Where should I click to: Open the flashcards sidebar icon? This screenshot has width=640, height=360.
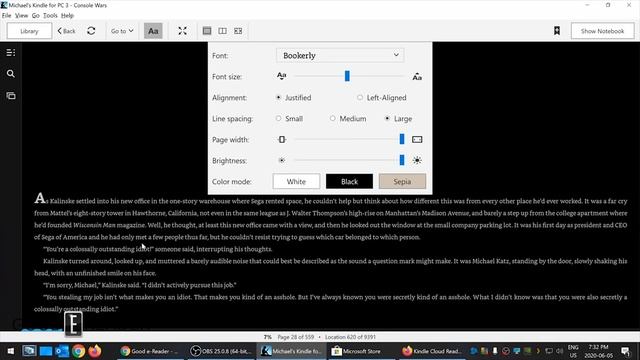(11, 96)
